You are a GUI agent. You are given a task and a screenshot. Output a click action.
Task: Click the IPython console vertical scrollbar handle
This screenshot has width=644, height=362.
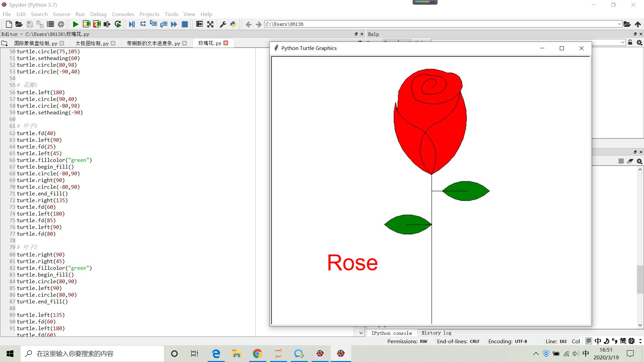click(x=640, y=279)
